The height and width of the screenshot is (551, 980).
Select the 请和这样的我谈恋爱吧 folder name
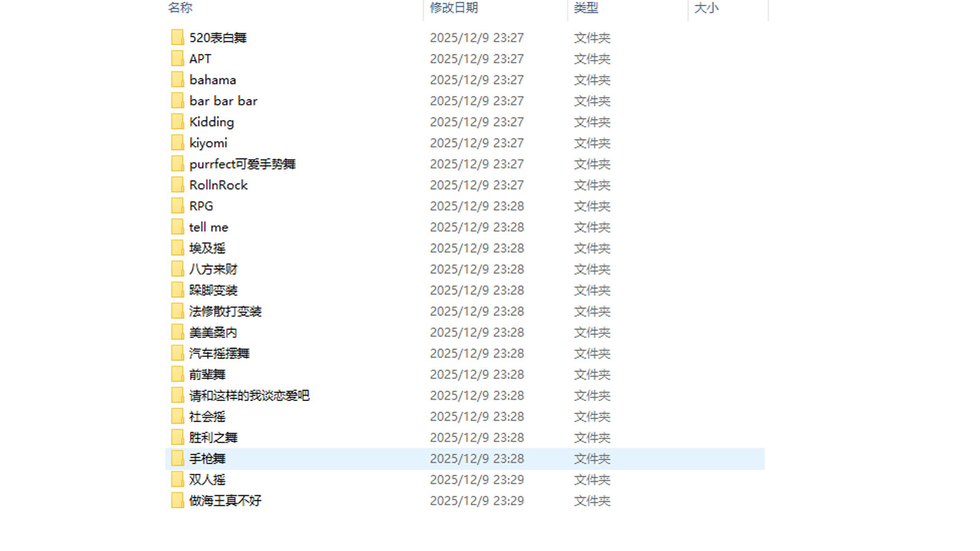coord(249,395)
